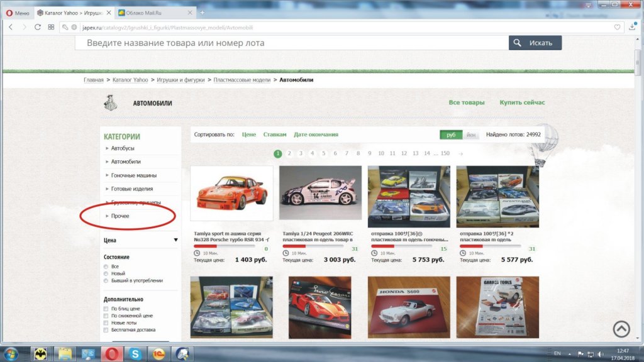Open the Opera 'Меню' button
Viewport: 644px width, 362px height.
[x=17, y=13]
